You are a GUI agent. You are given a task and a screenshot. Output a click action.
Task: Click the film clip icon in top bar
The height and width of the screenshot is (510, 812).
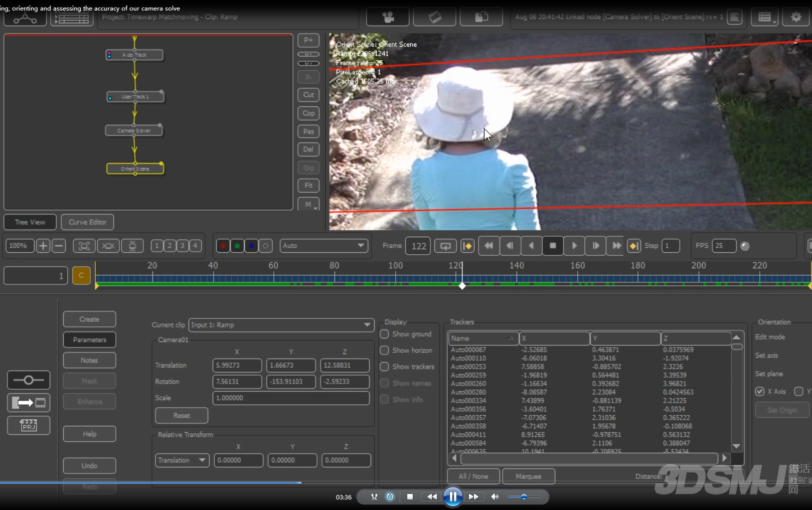pyautogui.click(x=434, y=17)
